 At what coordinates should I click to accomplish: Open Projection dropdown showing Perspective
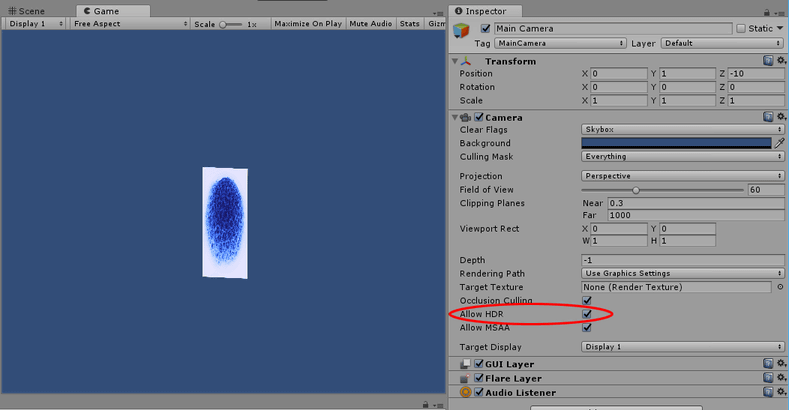683,176
